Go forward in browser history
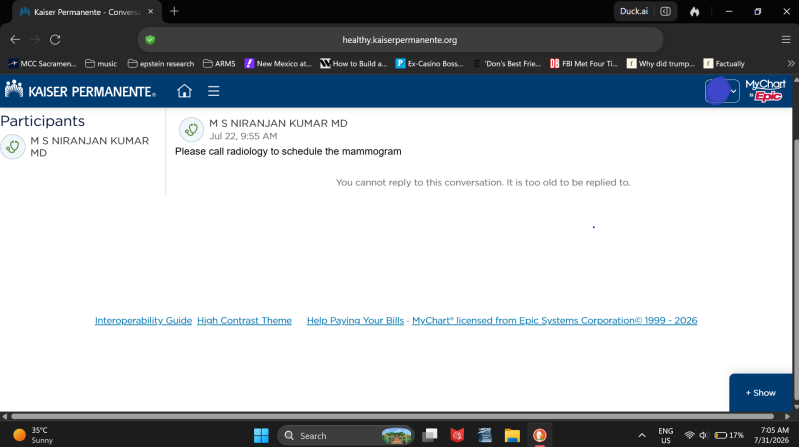Screen dimensions: 799x447 (x=35, y=39)
